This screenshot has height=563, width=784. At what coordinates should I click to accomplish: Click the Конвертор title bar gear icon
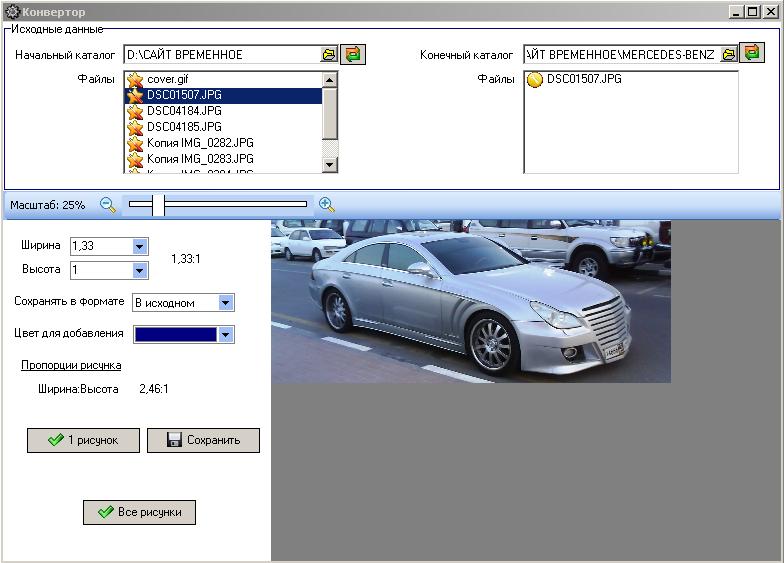point(12,12)
